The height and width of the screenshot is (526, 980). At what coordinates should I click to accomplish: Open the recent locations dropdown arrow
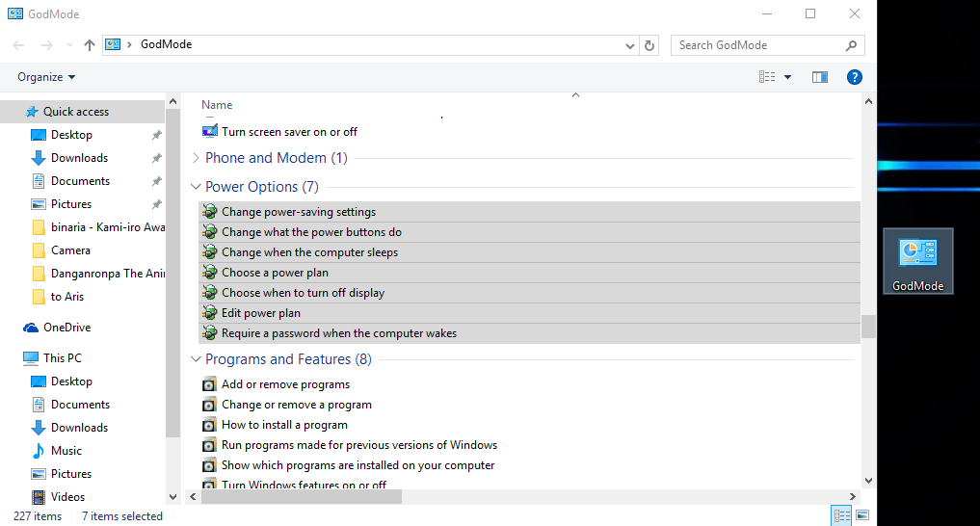pyautogui.click(x=69, y=45)
